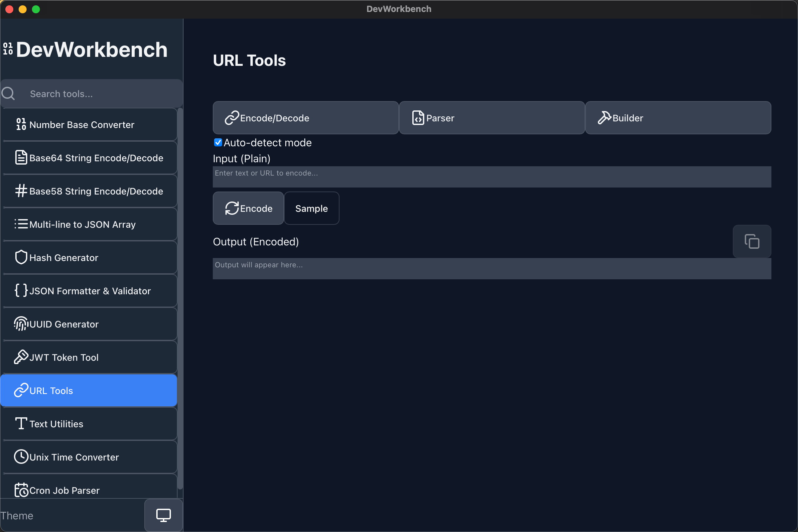Load sample input with Sample button
Viewport: 798px width, 532px height.
tap(312, 208)
